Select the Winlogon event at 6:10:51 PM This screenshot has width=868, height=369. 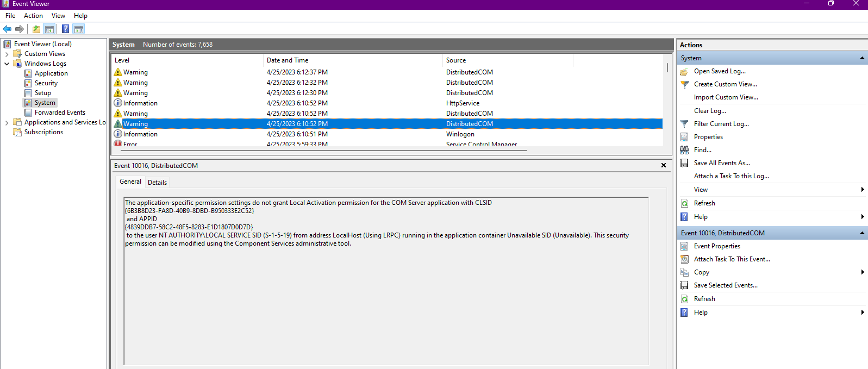(387, 134)
